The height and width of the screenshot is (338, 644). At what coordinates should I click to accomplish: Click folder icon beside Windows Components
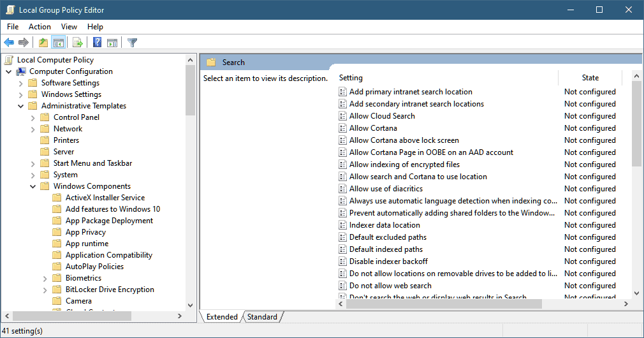click(45, 186)
